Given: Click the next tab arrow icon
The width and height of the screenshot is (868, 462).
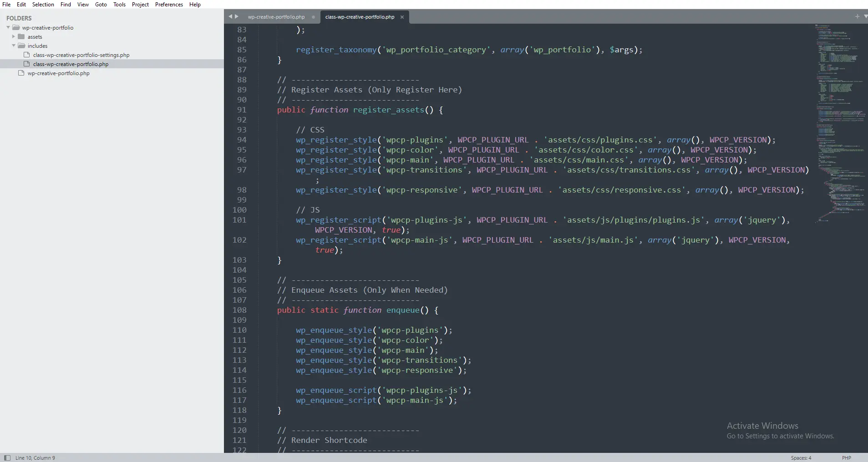Looking at the screenshot, I should (x=237, y=16).
